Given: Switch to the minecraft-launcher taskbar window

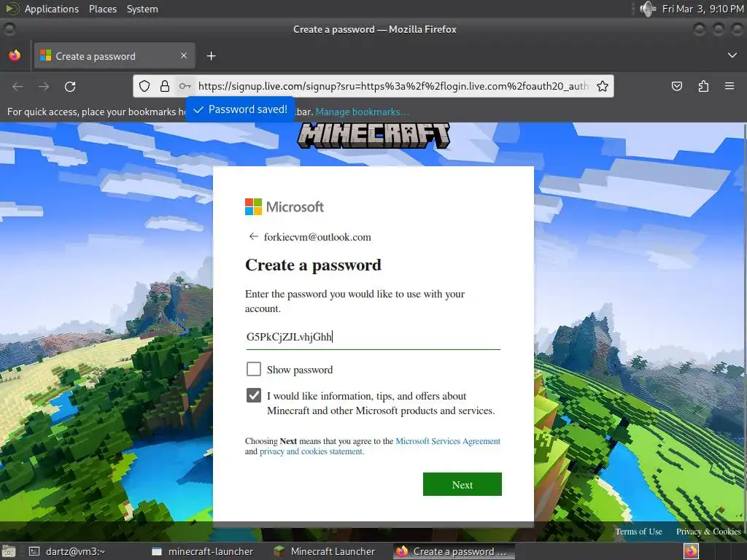Looking at the screenshot, I should coord(203,551).
